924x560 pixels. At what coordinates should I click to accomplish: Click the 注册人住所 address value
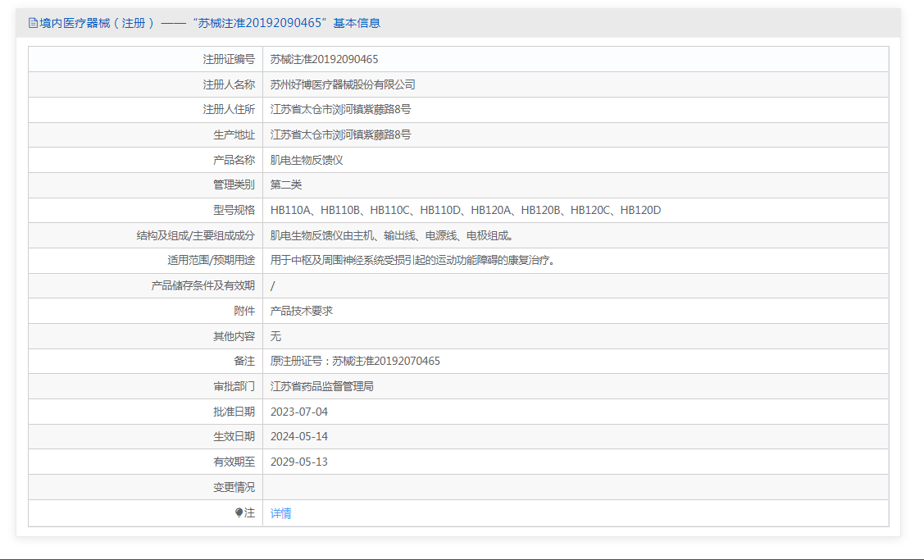340,110
